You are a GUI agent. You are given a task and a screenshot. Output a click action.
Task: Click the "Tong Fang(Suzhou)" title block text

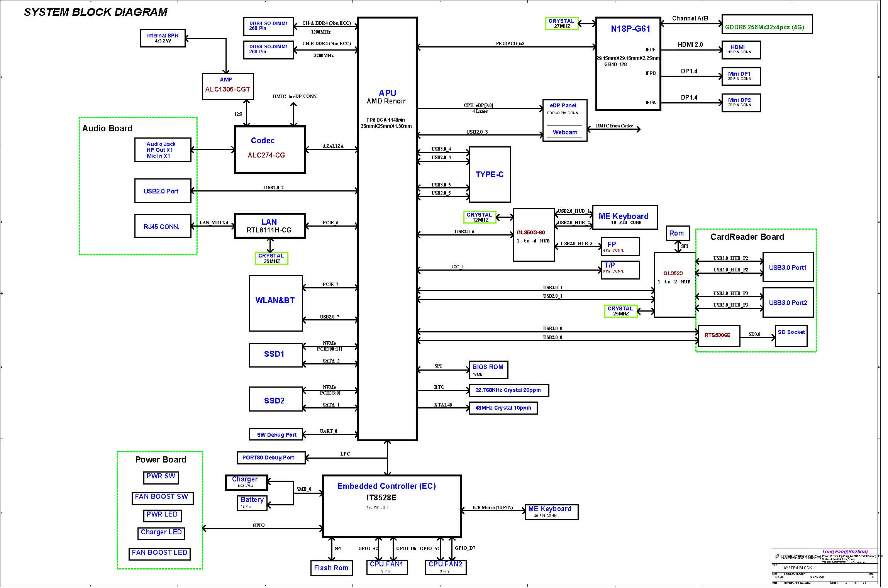pos(845,552)
